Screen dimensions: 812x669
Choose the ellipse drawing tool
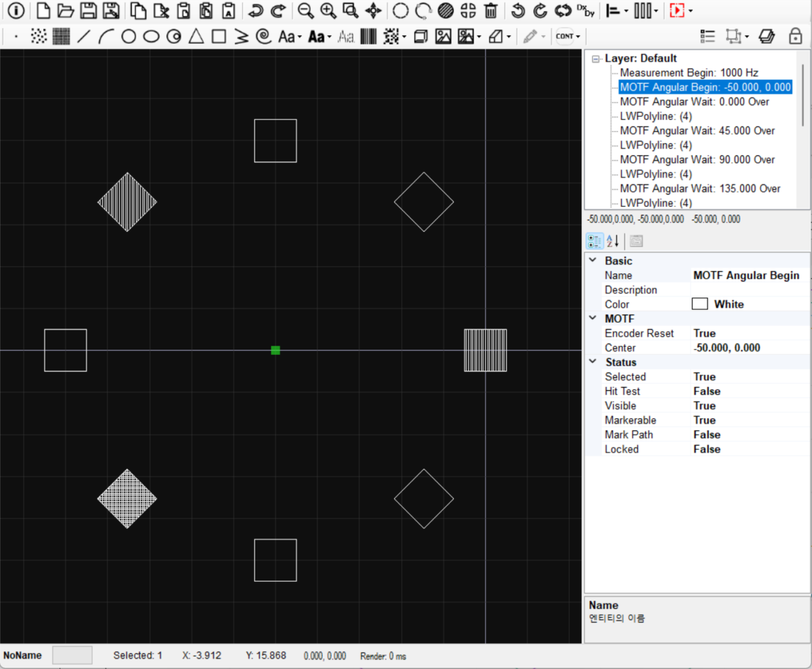tap(151, 37)
